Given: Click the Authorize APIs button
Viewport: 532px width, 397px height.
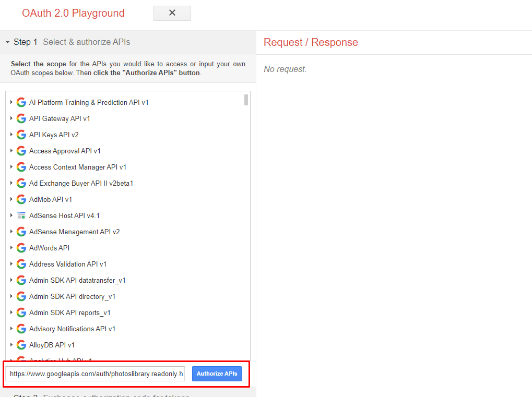Looking at the screenshot, I should point(216,374).
